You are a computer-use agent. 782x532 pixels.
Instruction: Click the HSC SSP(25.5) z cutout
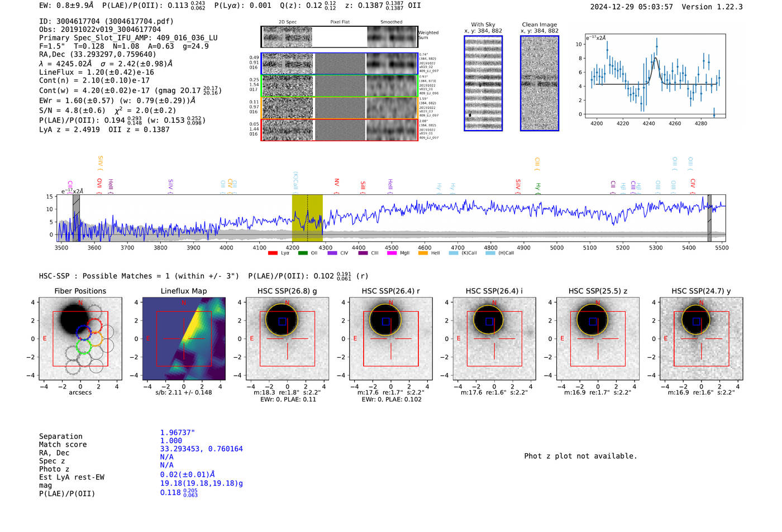click(x=598, y=339)
